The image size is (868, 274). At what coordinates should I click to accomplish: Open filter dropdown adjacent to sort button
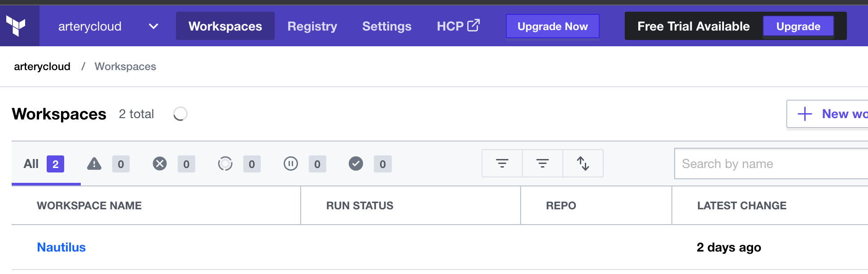542,164
